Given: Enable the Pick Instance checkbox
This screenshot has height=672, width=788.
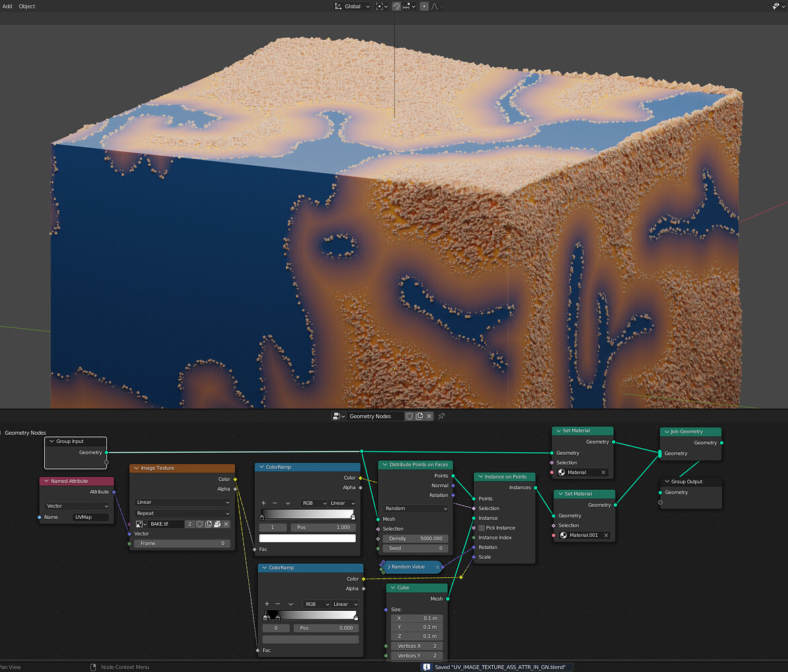Looking at the screenshot, I should [481, 528].
